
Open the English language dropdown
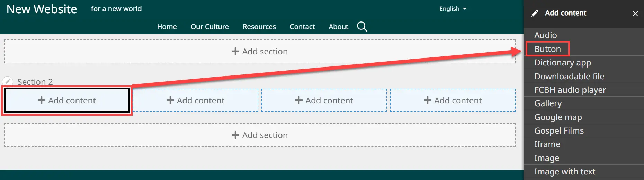tap(453, 9)
